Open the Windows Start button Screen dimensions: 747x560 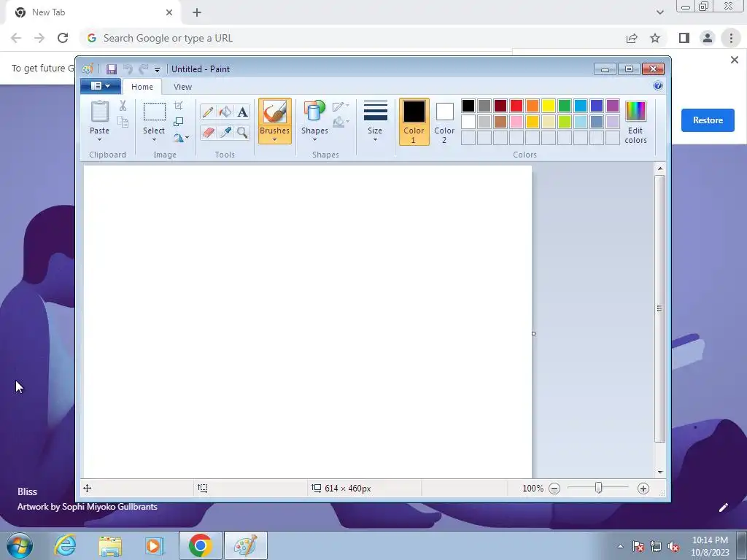[x=19, y=546]
